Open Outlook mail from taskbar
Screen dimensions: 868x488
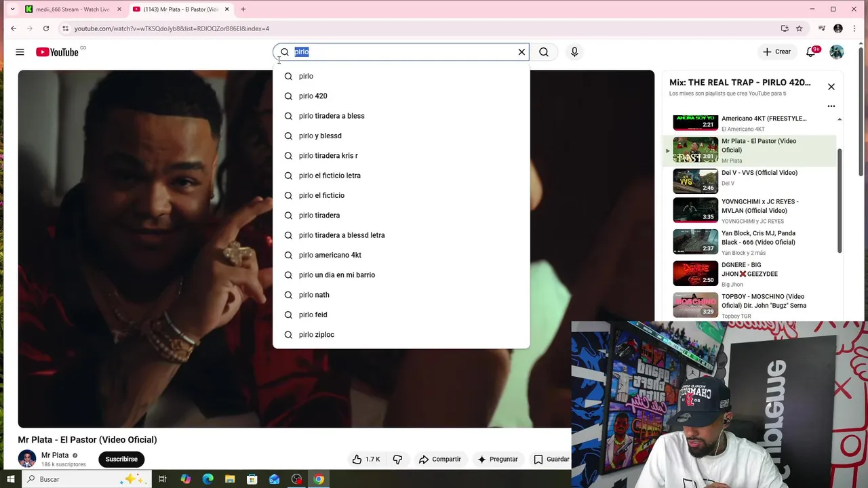click(274, 479)
